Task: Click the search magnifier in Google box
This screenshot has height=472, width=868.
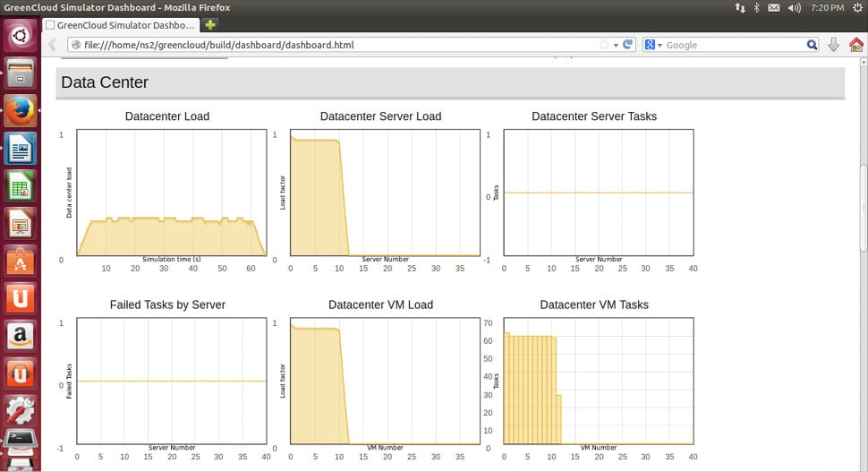Action: point(812,45)
